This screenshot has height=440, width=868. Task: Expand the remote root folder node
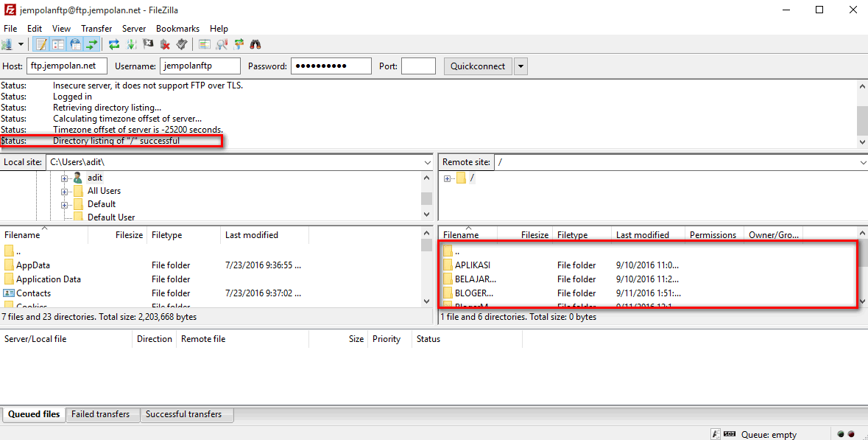click(x=448, y=178)
